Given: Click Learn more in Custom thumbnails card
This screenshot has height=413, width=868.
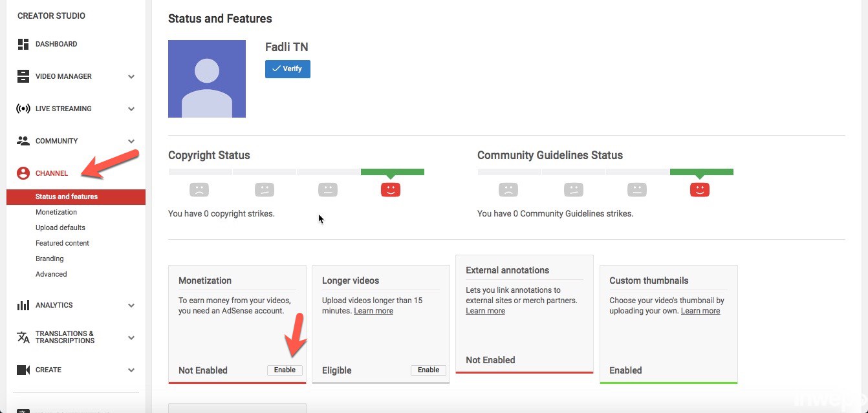Looking at the screenshot, I should 700,311.
